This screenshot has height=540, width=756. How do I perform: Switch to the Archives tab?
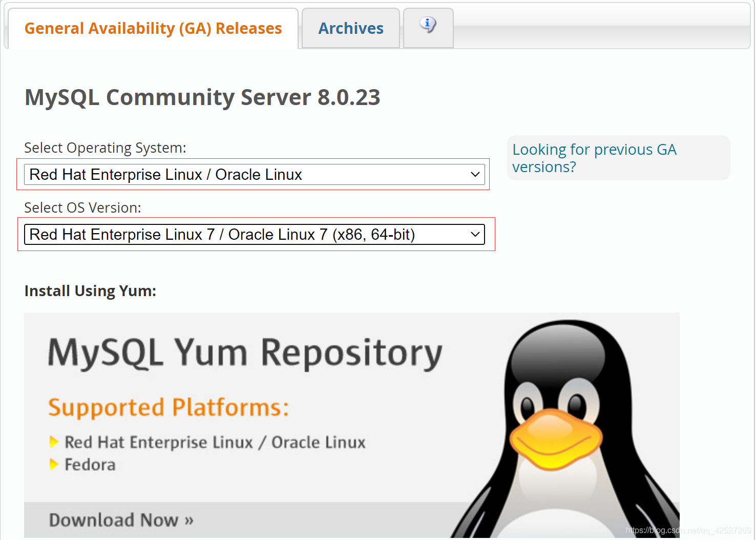(x=351, y=28)
